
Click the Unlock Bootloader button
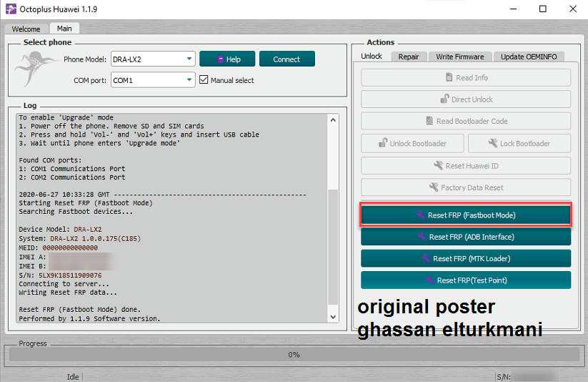[x=412, y=143]
